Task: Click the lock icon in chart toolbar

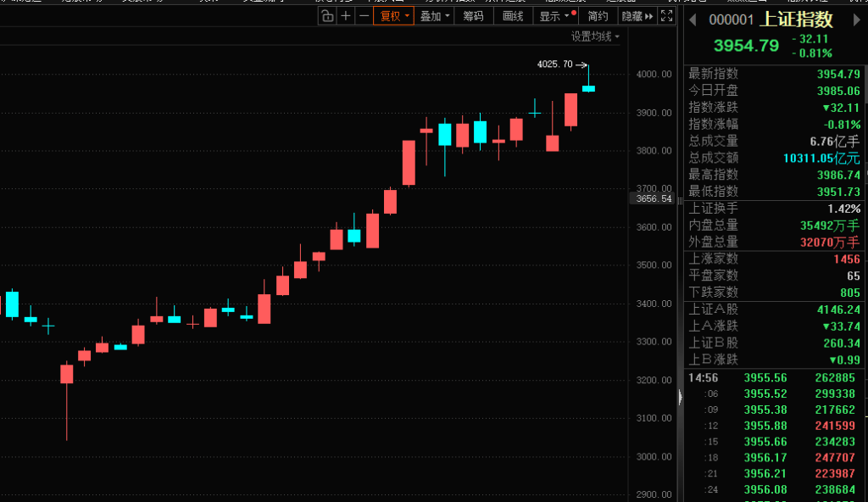Action: 327,16
